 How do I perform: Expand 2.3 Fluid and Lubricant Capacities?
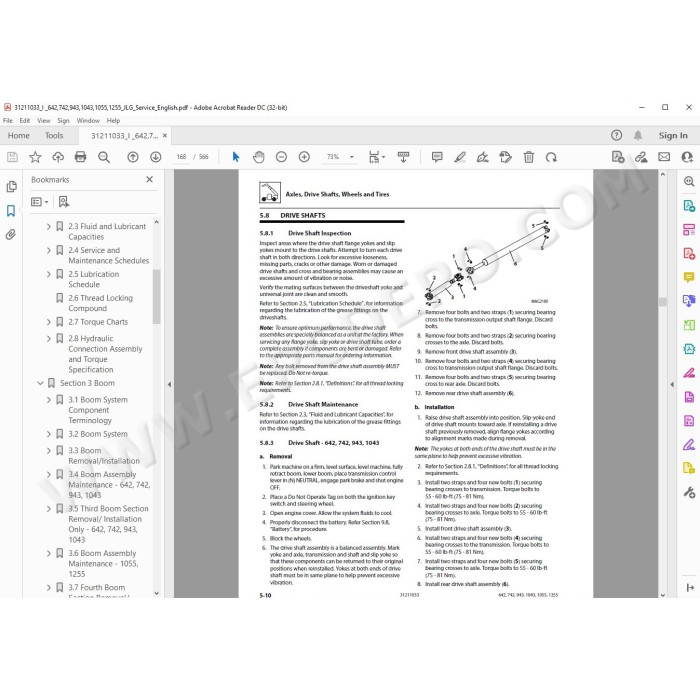pyautogui.click(x=48, y=227)
